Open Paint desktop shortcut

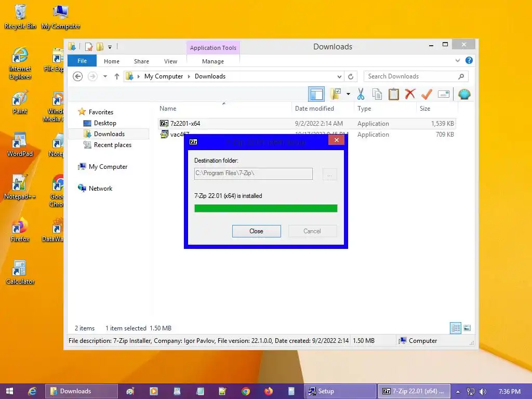pos(20,102)
